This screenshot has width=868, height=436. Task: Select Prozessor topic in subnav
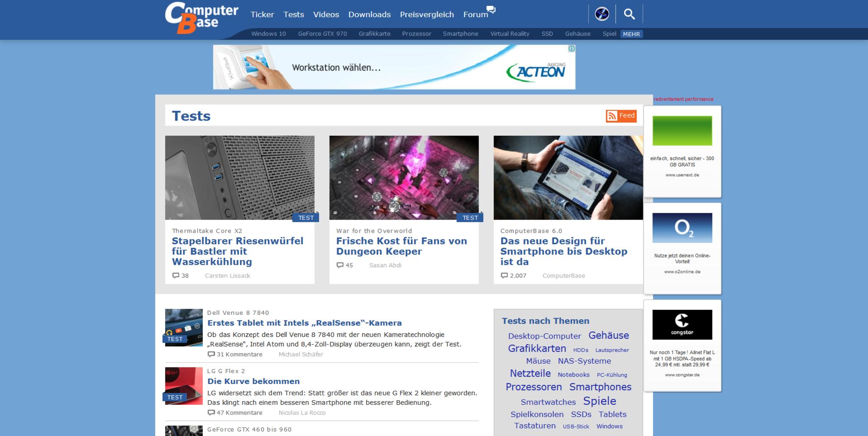click(417, 34)
